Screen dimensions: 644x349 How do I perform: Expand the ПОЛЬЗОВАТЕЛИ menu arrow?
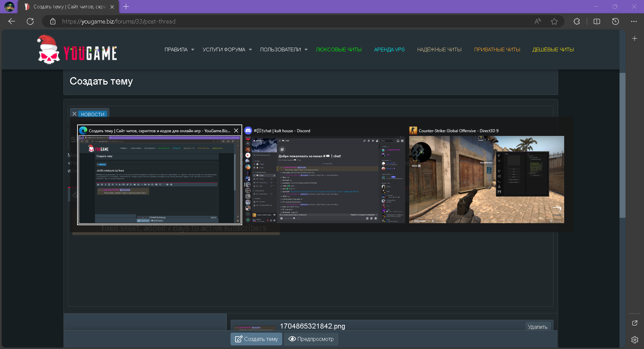click(306, 50)
